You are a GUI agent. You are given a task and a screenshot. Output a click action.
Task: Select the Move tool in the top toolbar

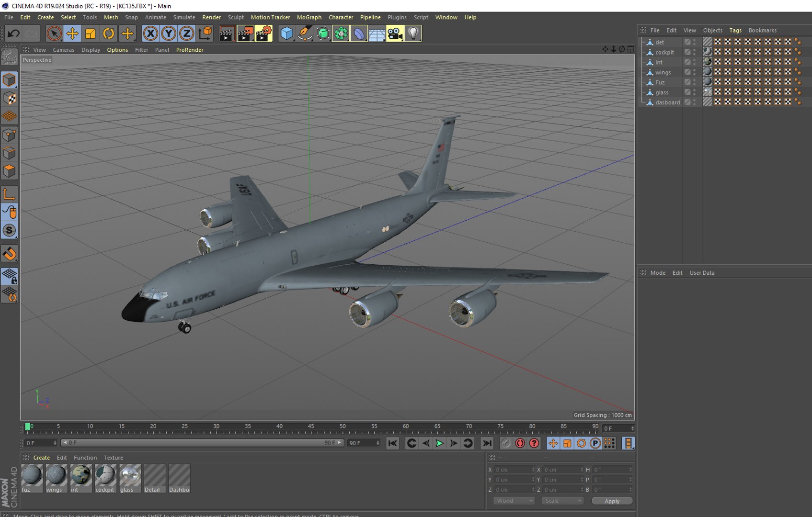click(x=72, y=34)
